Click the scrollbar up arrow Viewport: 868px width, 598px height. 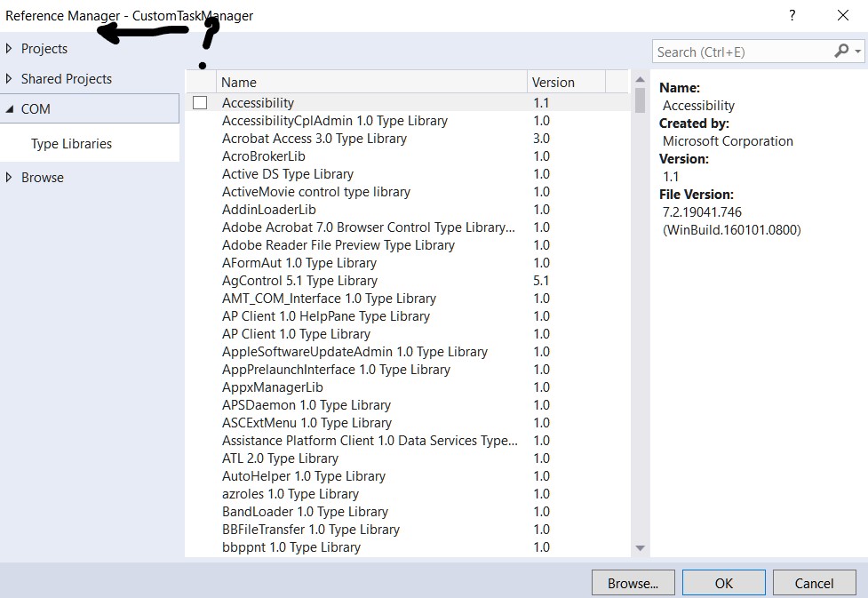coord(640,78)
